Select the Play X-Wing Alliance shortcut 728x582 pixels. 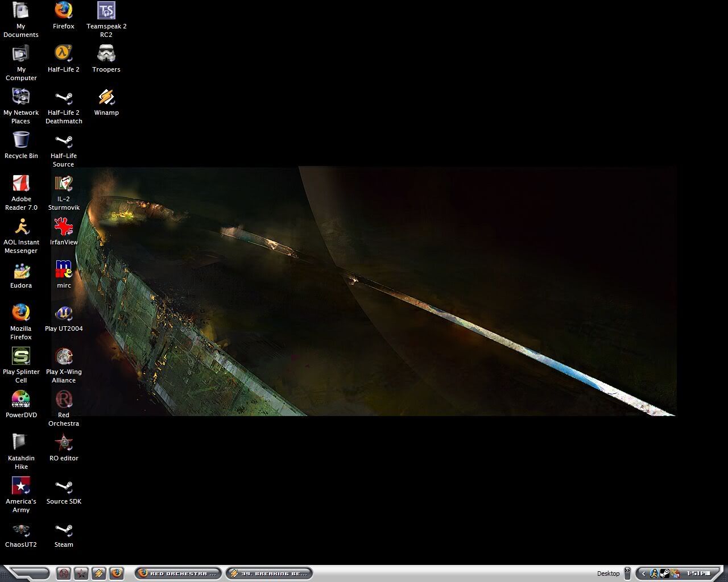(64, 365)
